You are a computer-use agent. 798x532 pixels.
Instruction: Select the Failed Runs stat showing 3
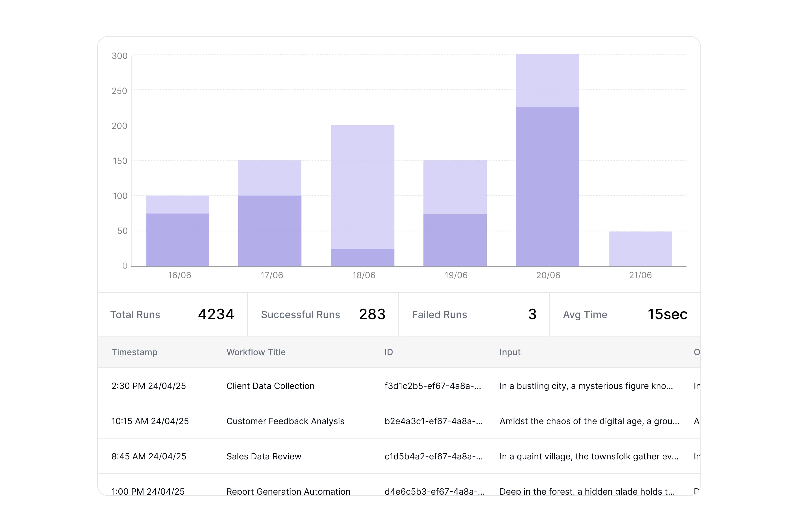pyautogui.click(x=473, y=314)
